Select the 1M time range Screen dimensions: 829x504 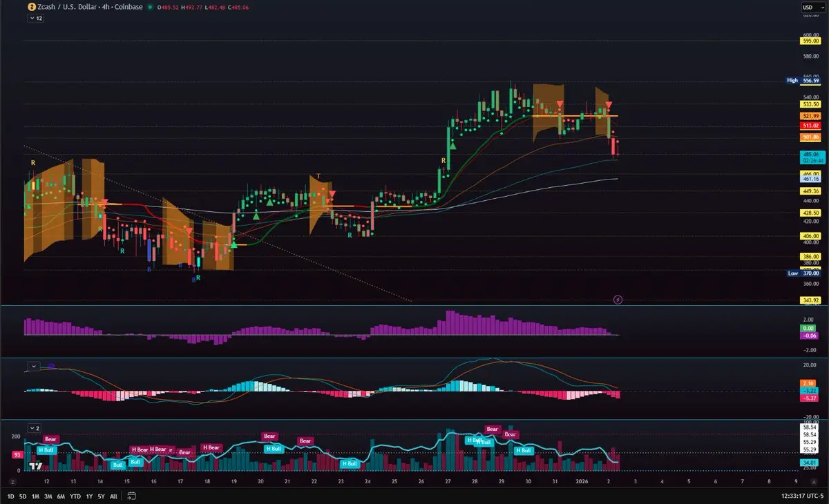[35, 496]
